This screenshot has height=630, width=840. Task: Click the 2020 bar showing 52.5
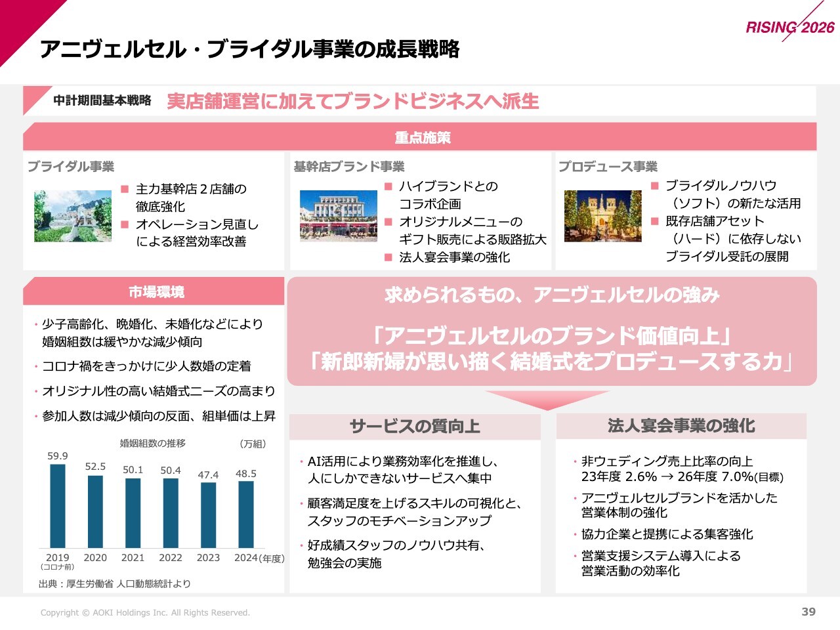click(x=95, y=511)
